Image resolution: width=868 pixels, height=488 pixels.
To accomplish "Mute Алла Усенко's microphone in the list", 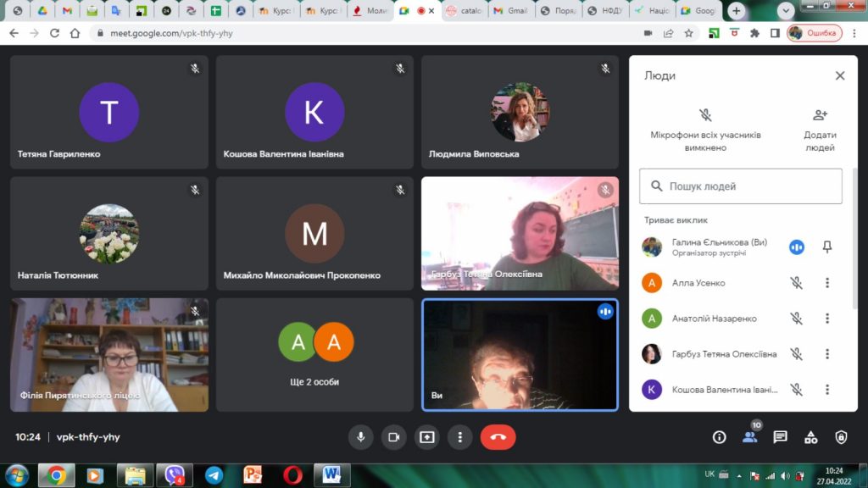I will 796,283.
